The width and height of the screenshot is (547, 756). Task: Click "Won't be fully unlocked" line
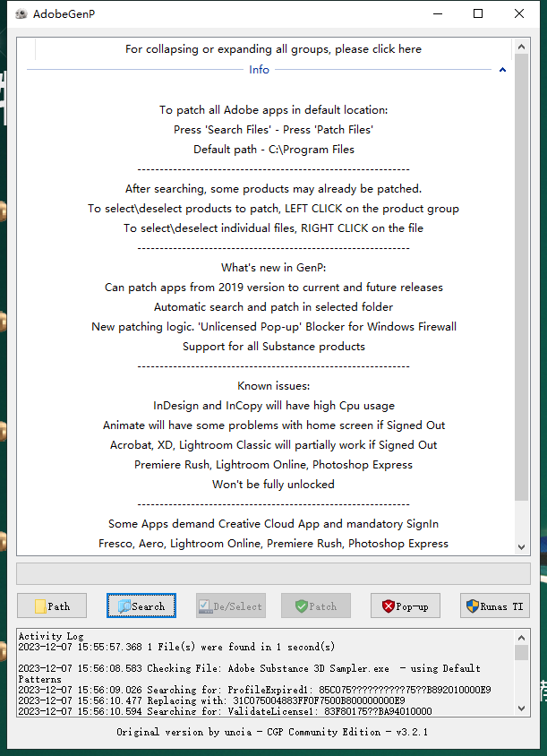coord(273,485)
